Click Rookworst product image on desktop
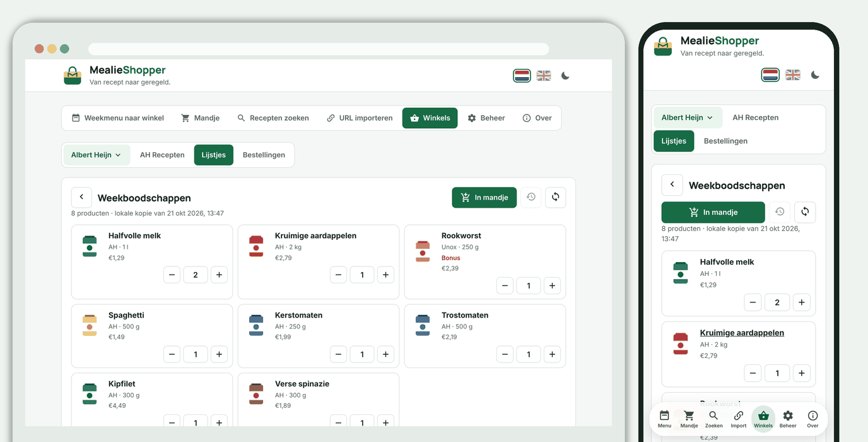 (423, 251)
